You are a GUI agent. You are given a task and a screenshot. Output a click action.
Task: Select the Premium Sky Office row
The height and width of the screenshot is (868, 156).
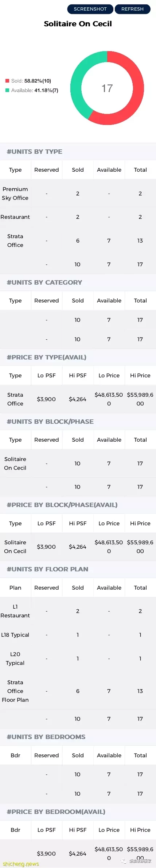point(78,194)
